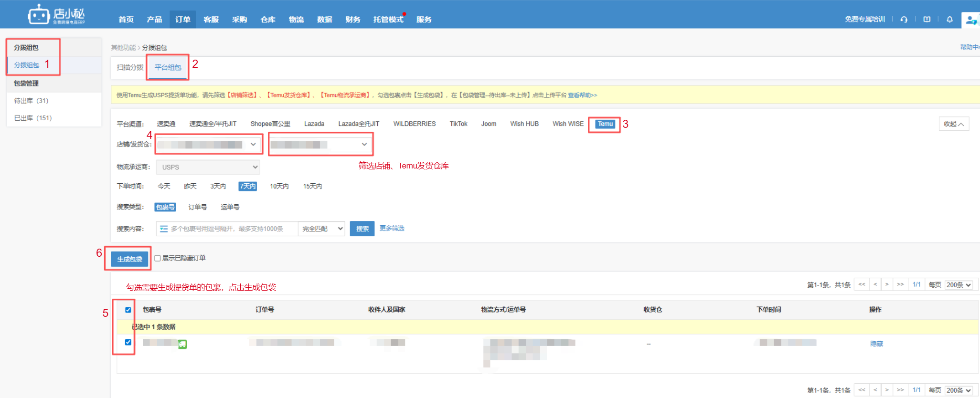Select TikTok channel

click(x=458, y=124)
